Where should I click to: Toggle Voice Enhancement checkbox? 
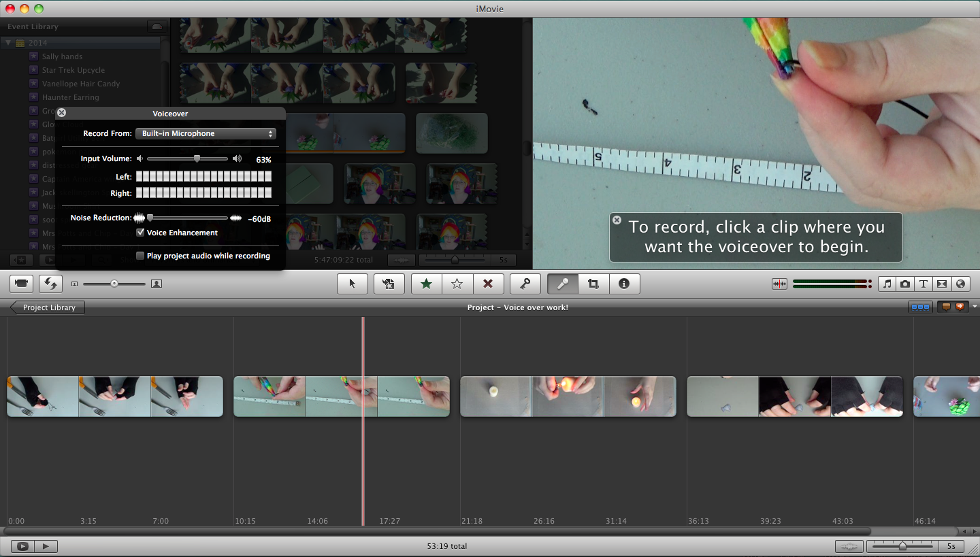pyautogui.click(x=141, y=232)
